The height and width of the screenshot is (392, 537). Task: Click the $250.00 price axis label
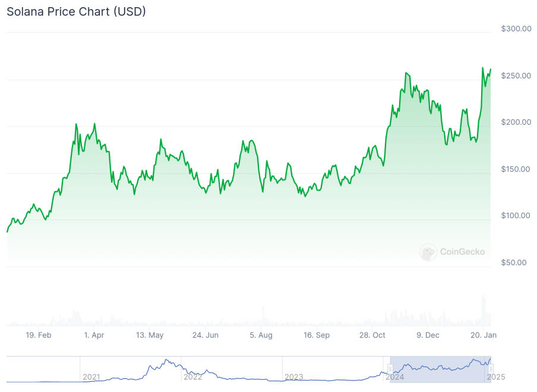click(x=516, y=75)
